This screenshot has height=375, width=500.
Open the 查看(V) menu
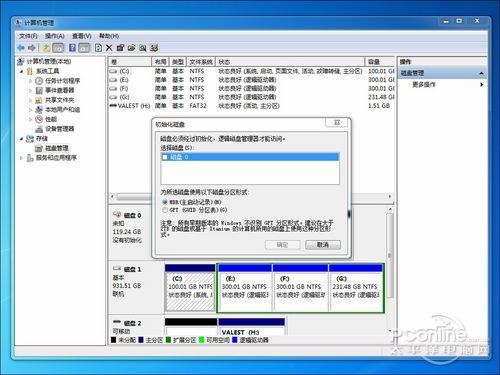[82, 36]
